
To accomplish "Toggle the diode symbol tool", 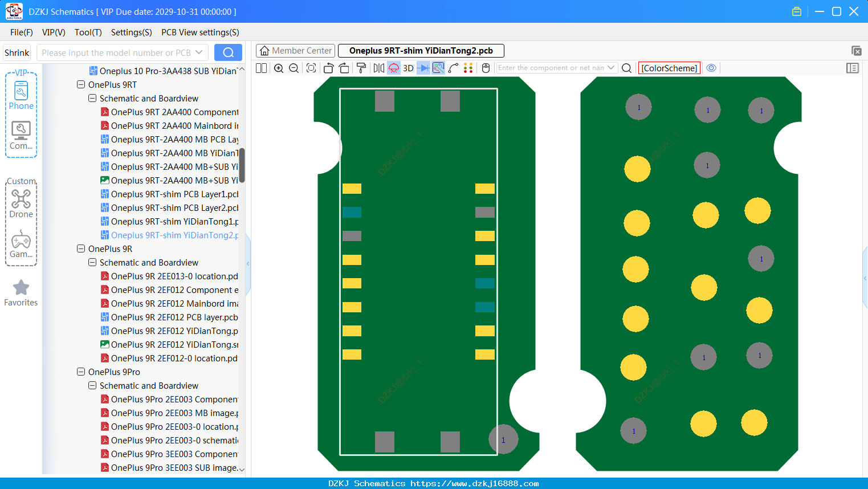I will click(x=423, y=68).
